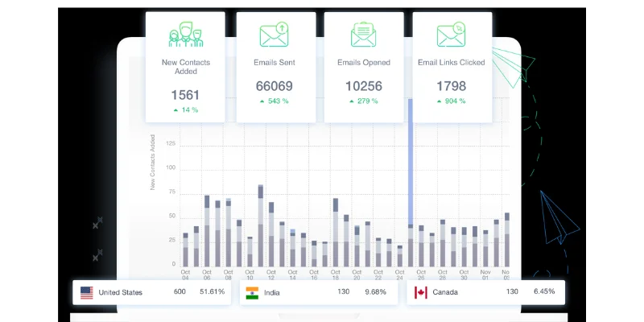
Task: Click the Emails Sent envelope icon
Action: click(274, 34)
